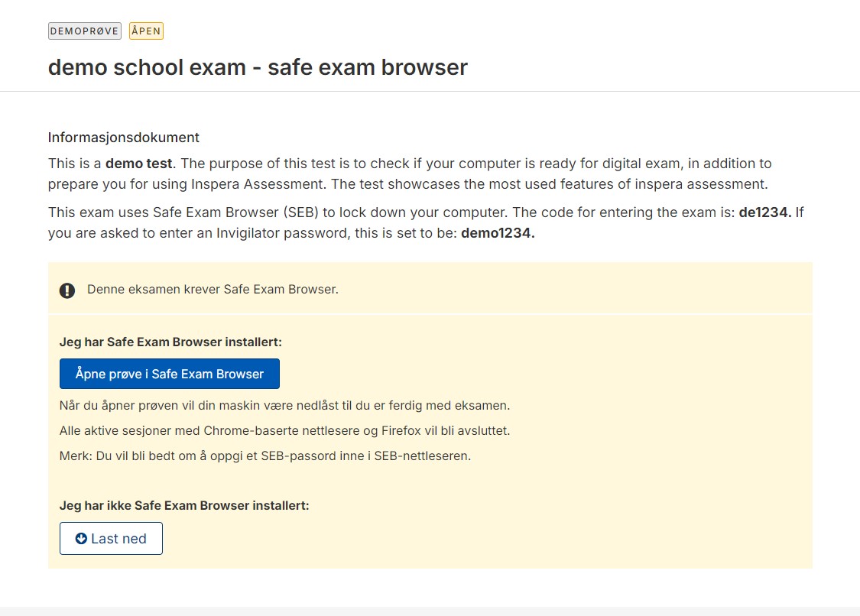Click the line starting 'Når du åpner prøven'
Image resolution: width=860 pixels, height=616 pixels.
point(284,405)
